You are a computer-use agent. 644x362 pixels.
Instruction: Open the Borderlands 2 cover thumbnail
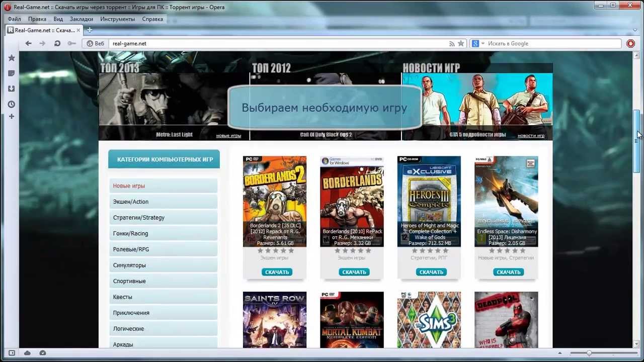pos(275,201)
